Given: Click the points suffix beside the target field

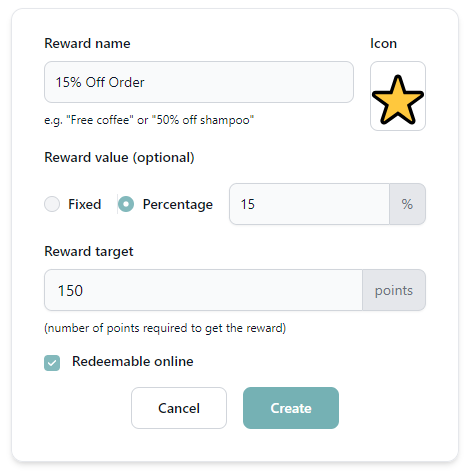Looking at the screenshot, I should [394, 290].
